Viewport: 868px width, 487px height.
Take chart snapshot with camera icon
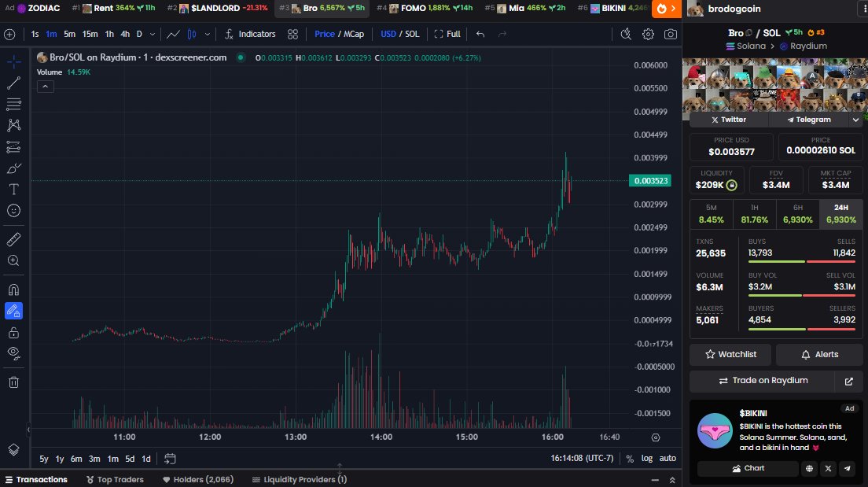(671, 35)
